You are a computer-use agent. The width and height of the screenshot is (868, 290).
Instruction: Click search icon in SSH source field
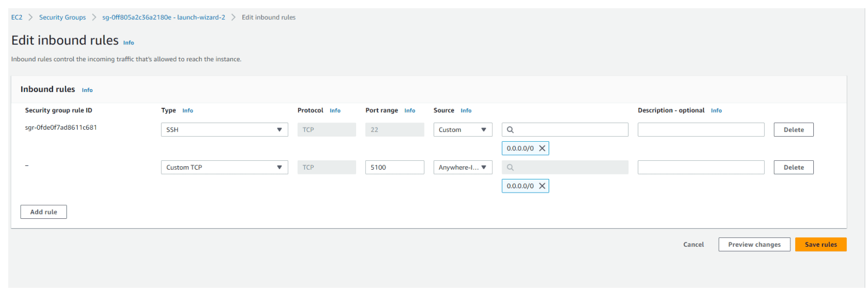pyautogui.click(x=510, y=130)
